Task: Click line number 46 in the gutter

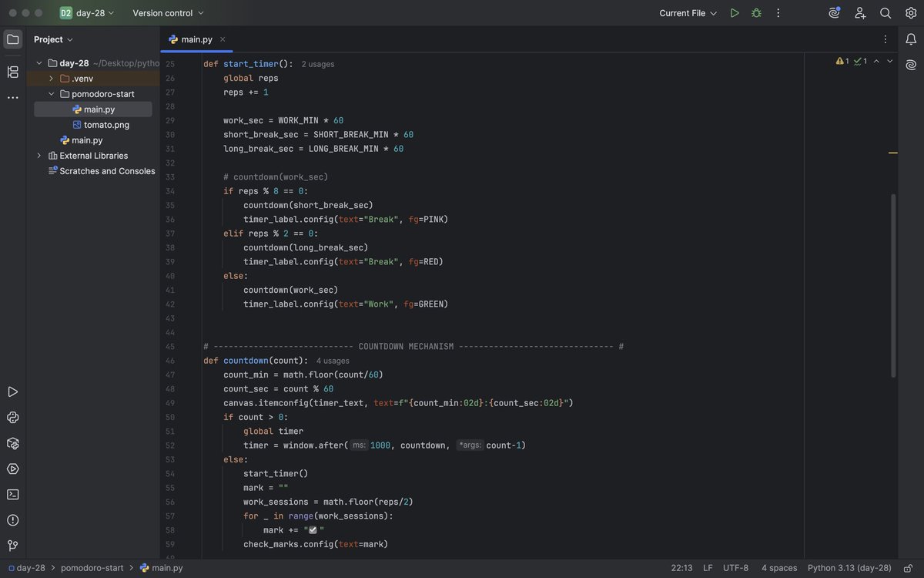Action: pos(169,361)
